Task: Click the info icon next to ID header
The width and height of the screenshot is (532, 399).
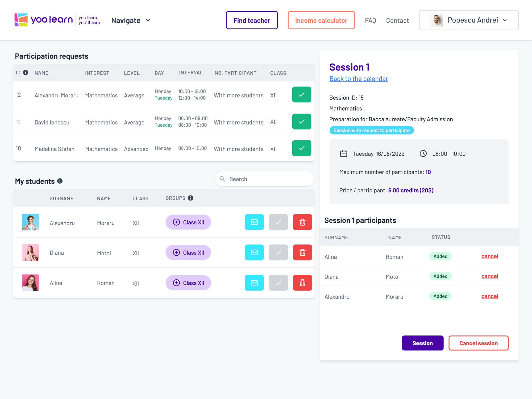Action: tap(26, 73)
